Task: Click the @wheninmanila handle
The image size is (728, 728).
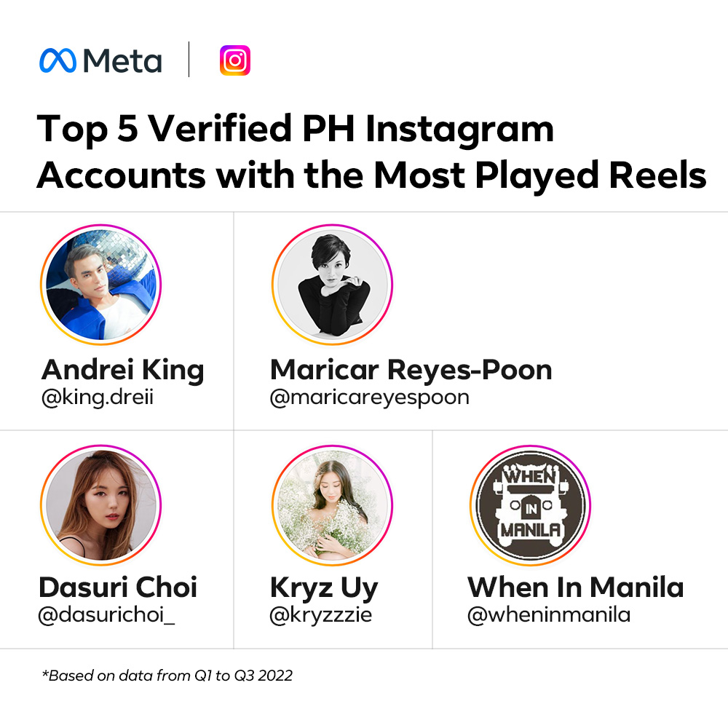Action: coord(548,615)
